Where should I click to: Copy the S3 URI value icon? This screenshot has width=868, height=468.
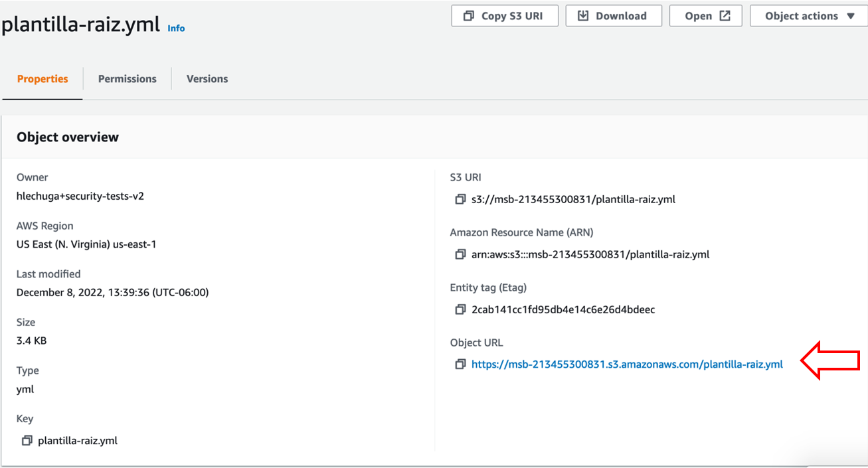pos(460,199)
